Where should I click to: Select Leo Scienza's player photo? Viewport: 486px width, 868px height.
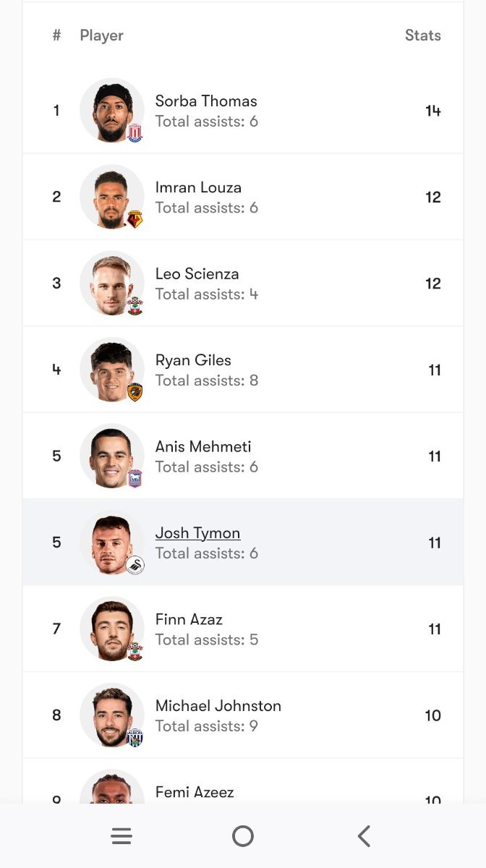point(111,283)
